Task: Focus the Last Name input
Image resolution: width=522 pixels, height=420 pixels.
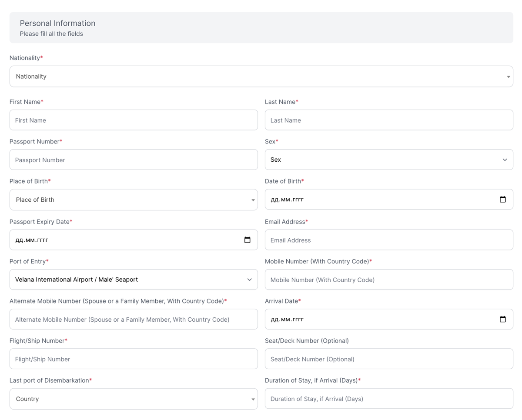Action: point(389,120)
